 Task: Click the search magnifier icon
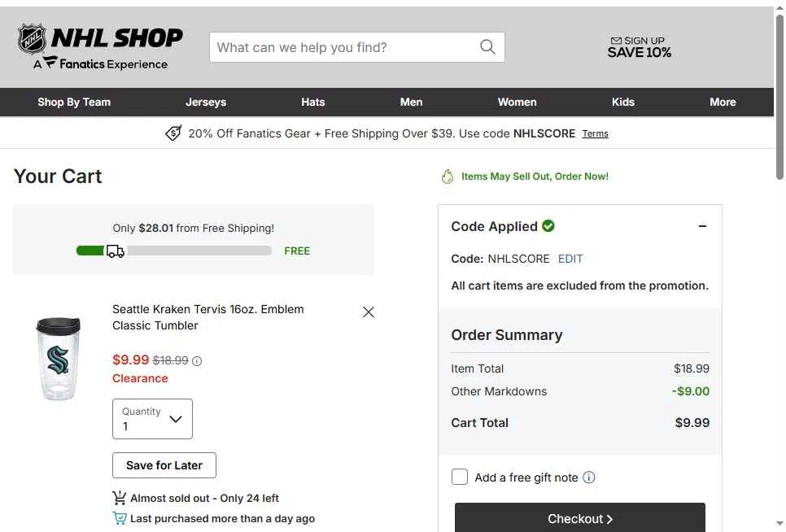[x=487, y=47]
